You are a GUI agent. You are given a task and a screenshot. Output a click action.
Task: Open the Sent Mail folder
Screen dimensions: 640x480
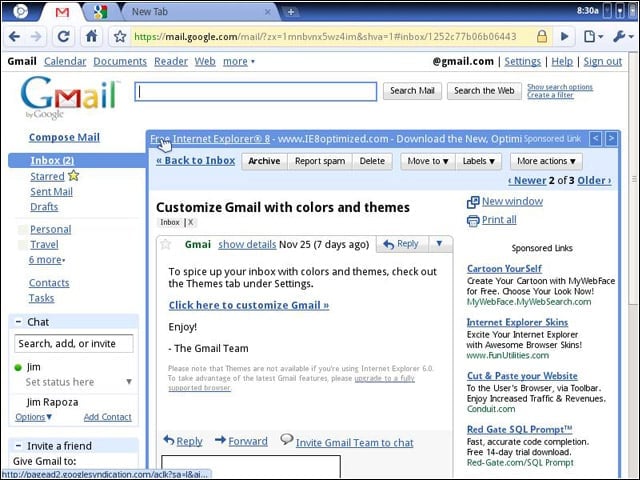point(51,191)
